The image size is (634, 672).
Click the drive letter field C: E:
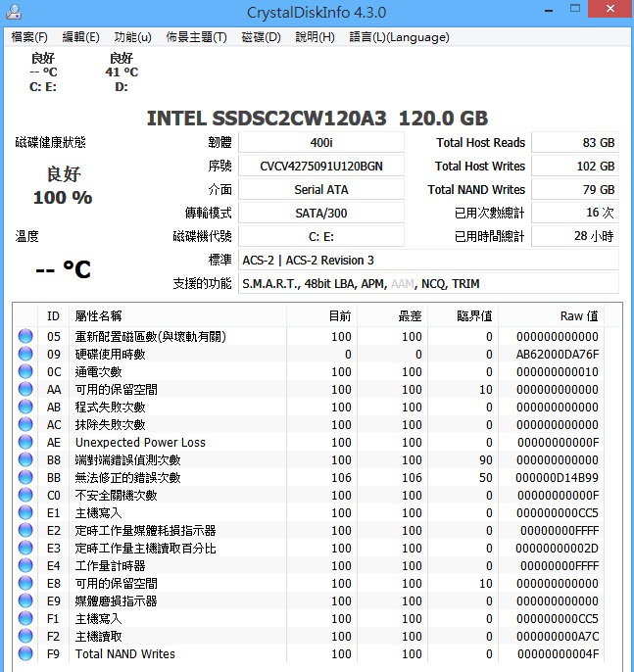coord(321,236)
